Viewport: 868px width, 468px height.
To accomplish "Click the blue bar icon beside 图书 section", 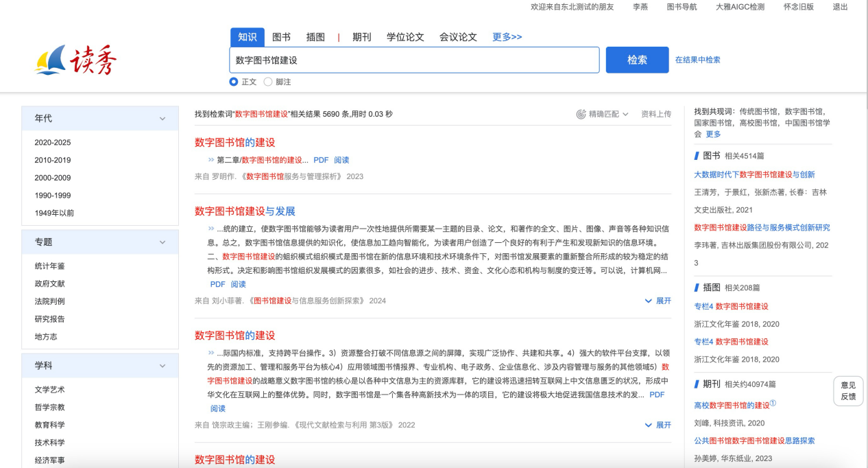I will tap(697, 156).
